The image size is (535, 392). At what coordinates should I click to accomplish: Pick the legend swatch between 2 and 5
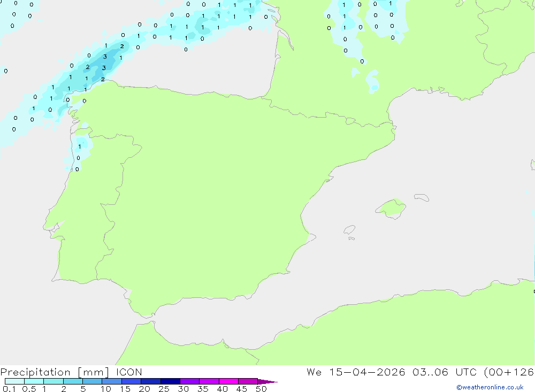pos(73,381)
